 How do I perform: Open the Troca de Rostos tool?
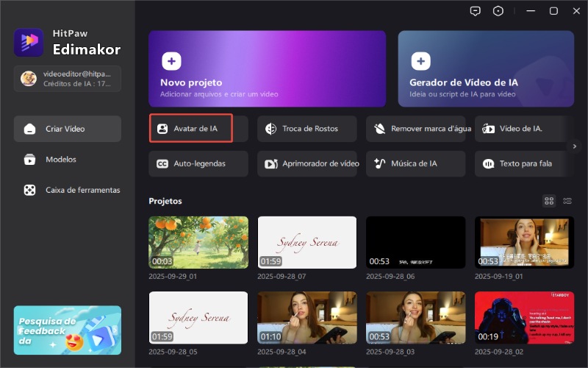tap(306, 128)
